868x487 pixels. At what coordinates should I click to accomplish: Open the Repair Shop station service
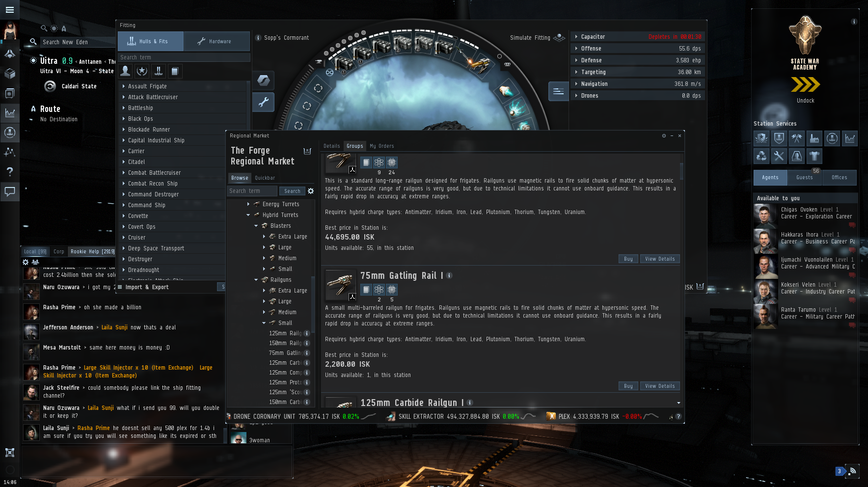(779, 157)
